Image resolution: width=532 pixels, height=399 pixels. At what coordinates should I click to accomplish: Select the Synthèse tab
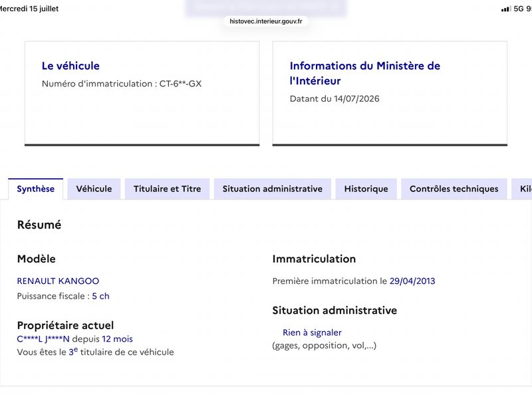click(36, 189)
